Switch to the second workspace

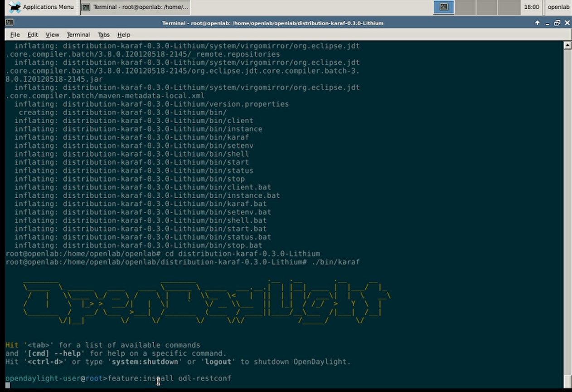[465, 7]
